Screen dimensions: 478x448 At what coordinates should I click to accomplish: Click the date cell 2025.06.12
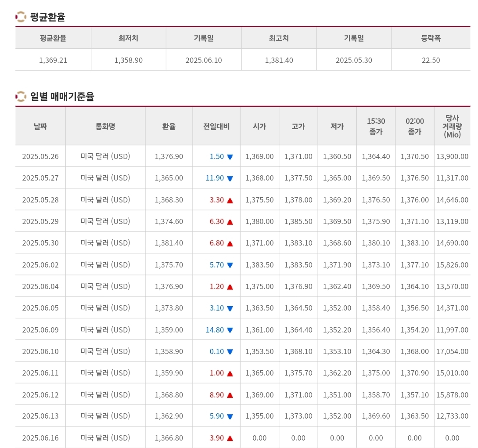(x=40, y=394)
